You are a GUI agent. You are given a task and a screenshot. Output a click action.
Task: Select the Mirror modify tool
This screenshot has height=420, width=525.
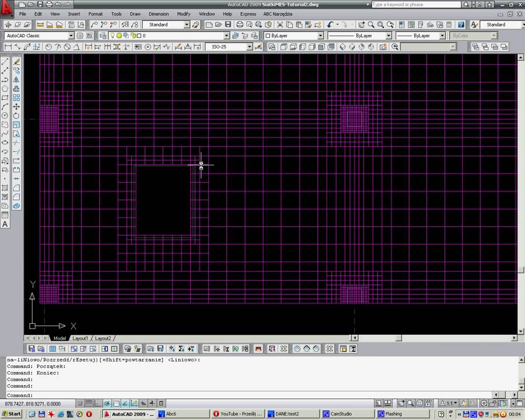[16, 80]
